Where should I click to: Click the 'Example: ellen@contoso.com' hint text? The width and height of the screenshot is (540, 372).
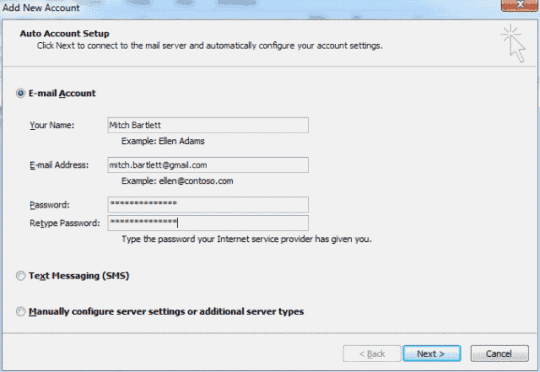[x=177, y=181]
